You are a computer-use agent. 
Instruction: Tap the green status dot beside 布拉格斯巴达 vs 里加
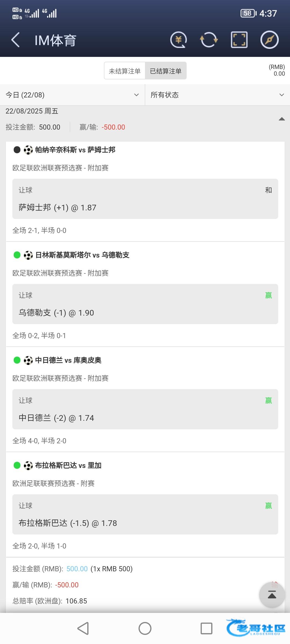(x=17, y=465)
